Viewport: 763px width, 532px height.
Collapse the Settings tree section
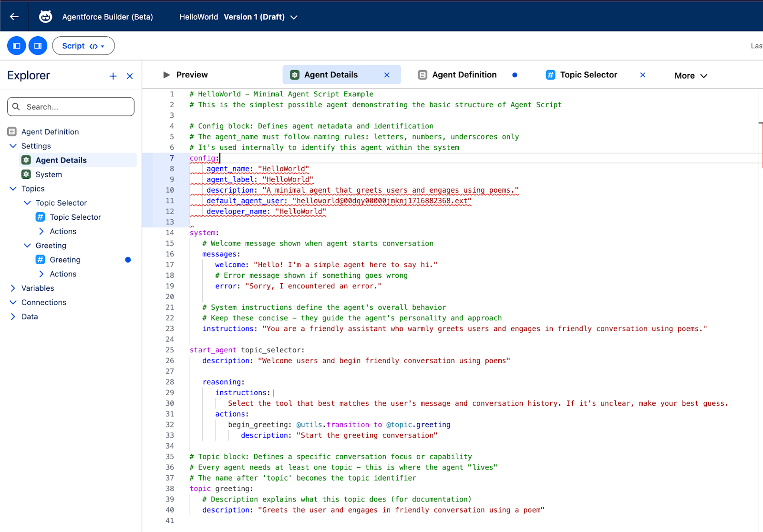[x=13, y=146]
